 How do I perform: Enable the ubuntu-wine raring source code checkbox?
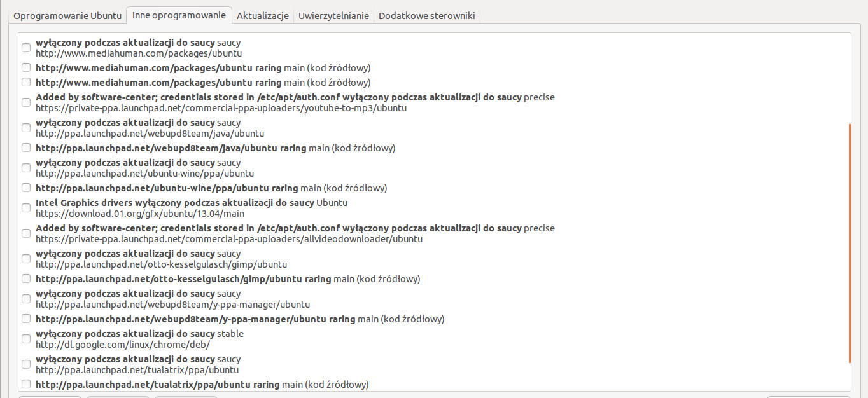click(x=26, y=188)
